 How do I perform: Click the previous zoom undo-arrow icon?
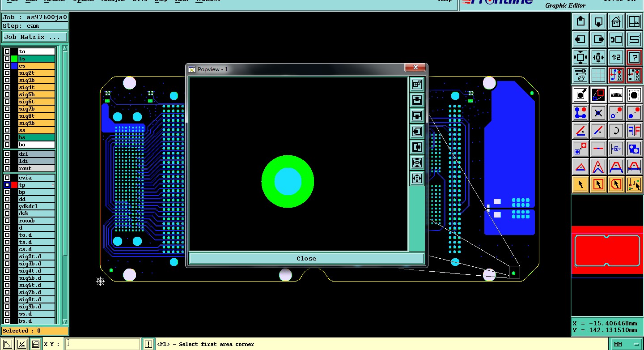coord(616,39)
